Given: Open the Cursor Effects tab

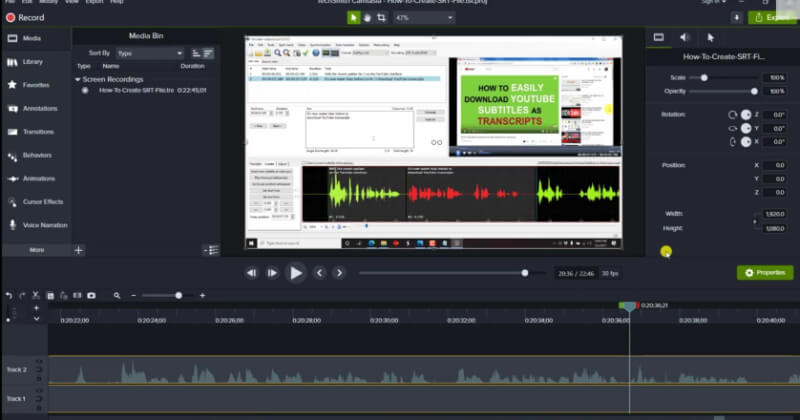Looking at the screenshot, I should click(36, 202).
